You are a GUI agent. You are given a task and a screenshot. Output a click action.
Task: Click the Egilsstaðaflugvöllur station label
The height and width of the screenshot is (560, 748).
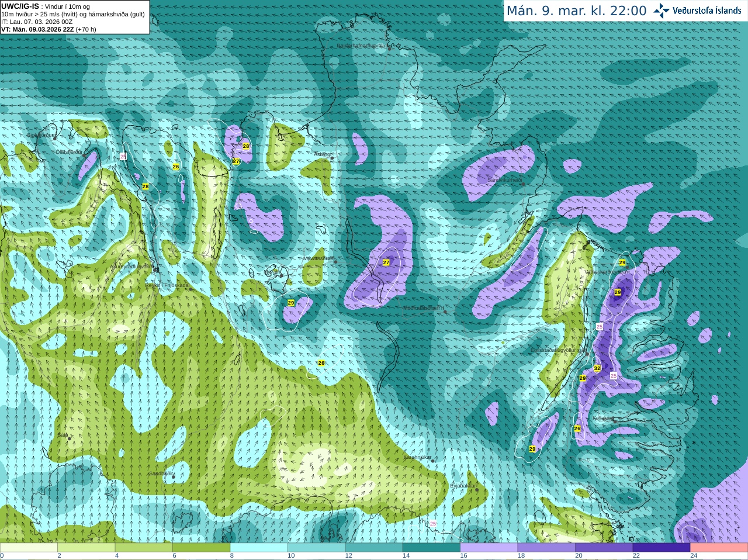tap(558, 350)
